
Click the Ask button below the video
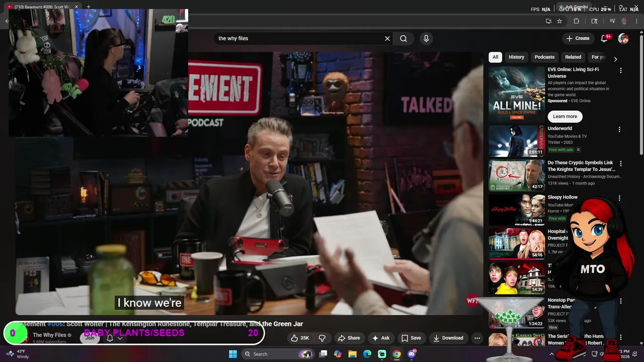point(380,338)
